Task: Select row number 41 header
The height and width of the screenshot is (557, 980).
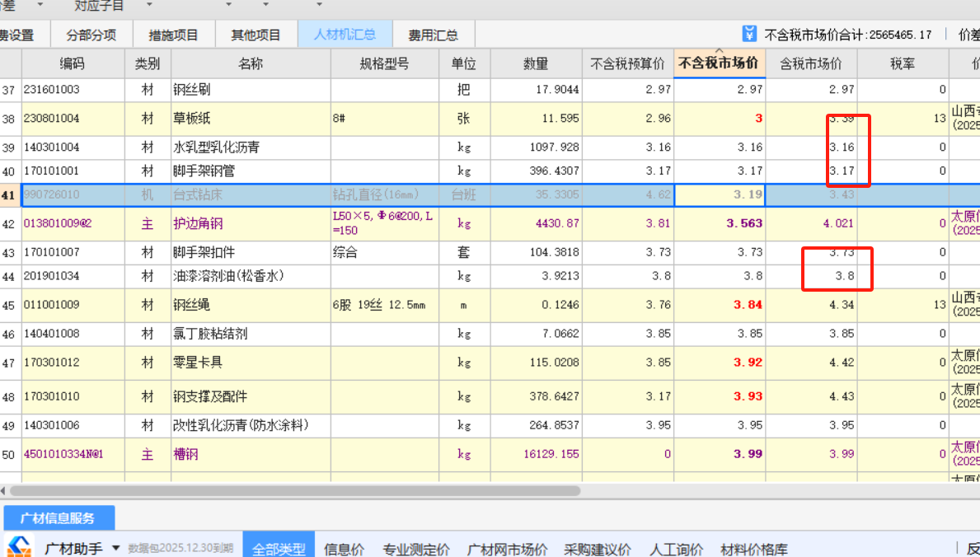Action: [x=10, y=195]
